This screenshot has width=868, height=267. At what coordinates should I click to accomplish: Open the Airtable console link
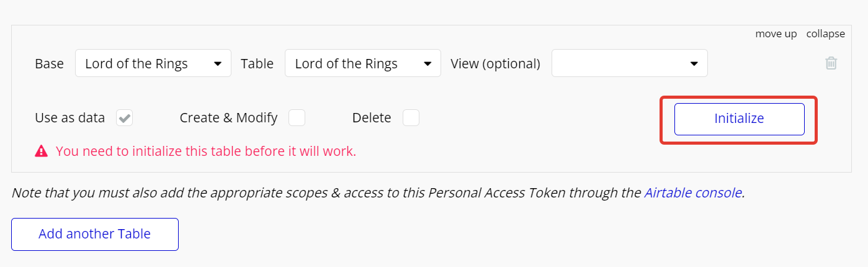point(693,192)
